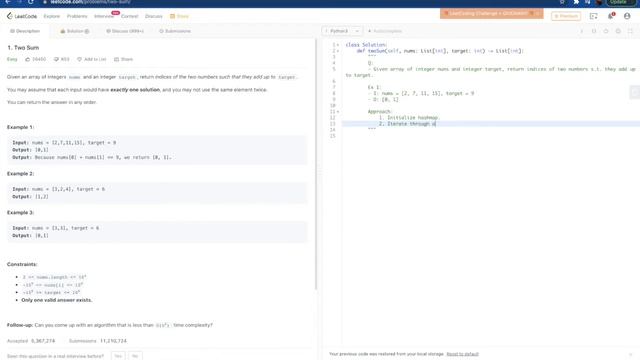Collapse the class Solution fold arrow on line 1
This screenshot has width=640, height=360.
point(338,45)
